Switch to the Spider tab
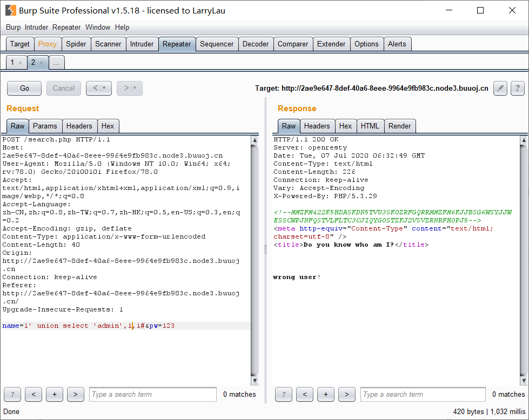The height and width of the screenshot is (420, 529). click(76, 44)
